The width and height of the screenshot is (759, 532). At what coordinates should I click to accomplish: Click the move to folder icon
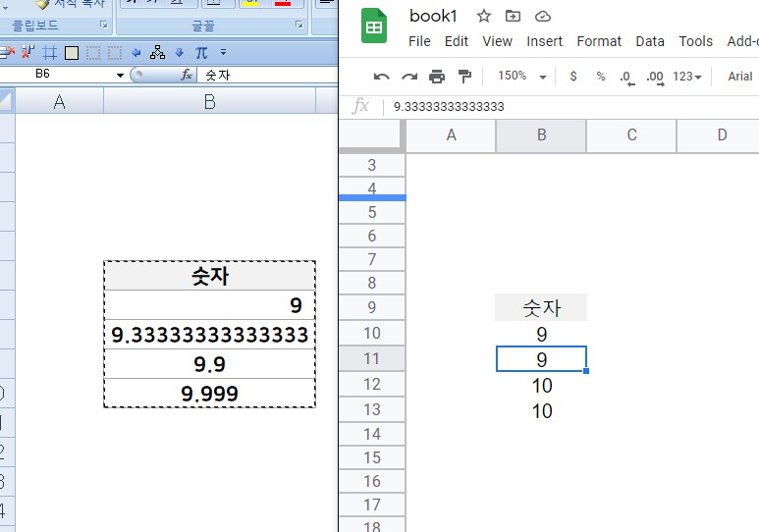[513, 16]
